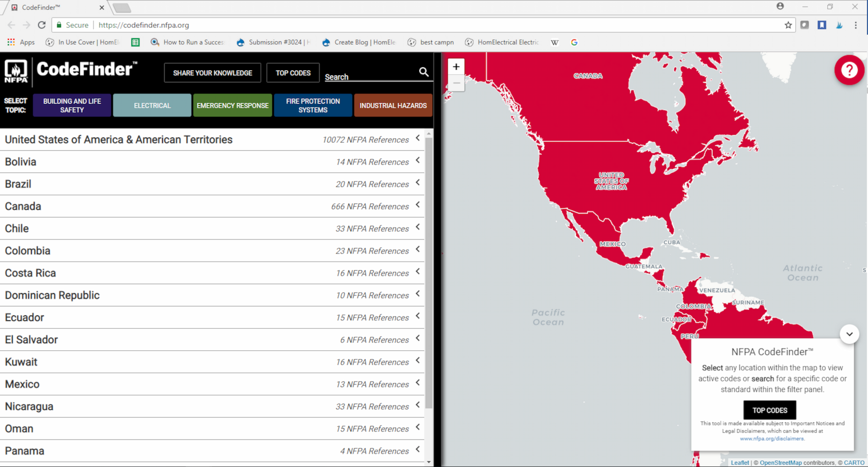868x467 pixels.
Task: Click Top Codes button in header
Action: click(293, 73)
